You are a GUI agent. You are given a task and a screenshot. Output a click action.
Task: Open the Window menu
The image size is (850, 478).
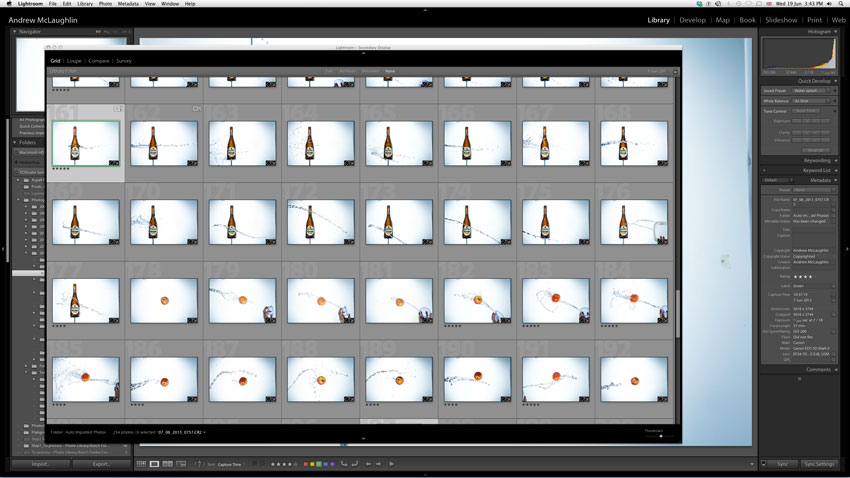(170, 4)
